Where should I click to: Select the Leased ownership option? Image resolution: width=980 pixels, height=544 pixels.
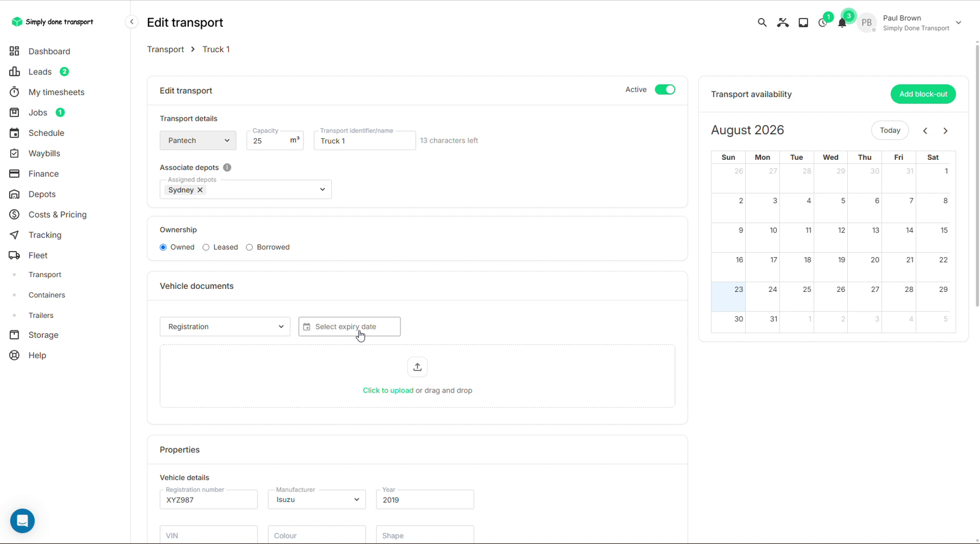point(206,248)
